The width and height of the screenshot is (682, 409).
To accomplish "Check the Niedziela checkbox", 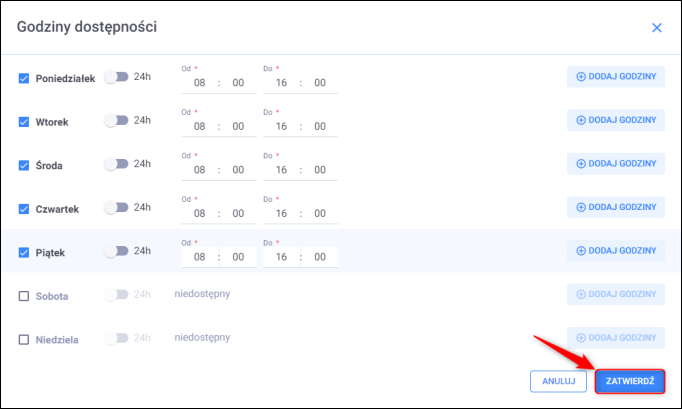I will 24,339.
